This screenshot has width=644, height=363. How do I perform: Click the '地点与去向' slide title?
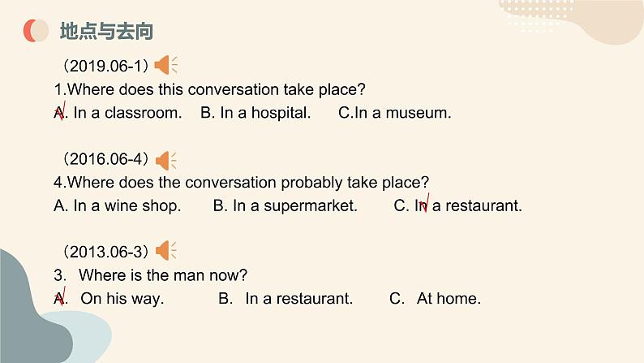[106, 31]
